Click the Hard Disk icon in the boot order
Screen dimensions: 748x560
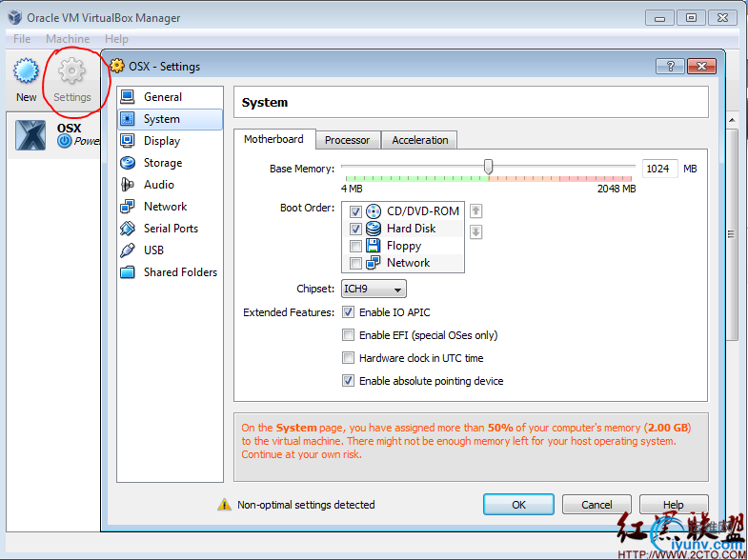click(374, 229)
